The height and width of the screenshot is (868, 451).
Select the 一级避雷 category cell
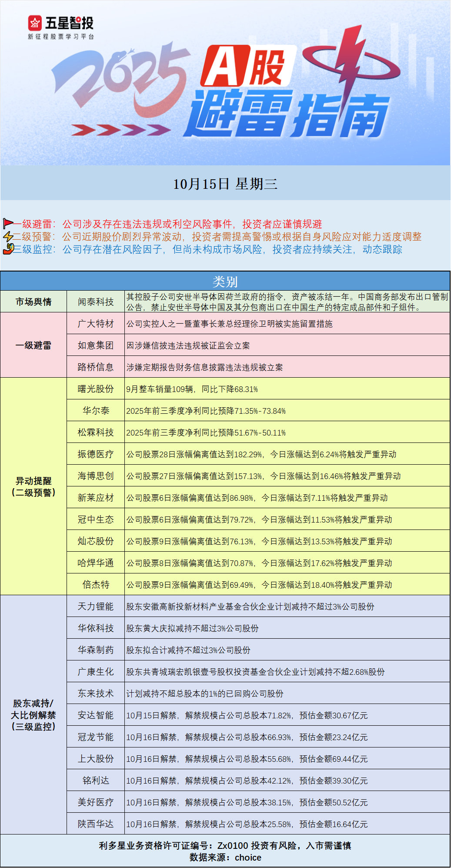pyautogui.click(x=33, y=345)
